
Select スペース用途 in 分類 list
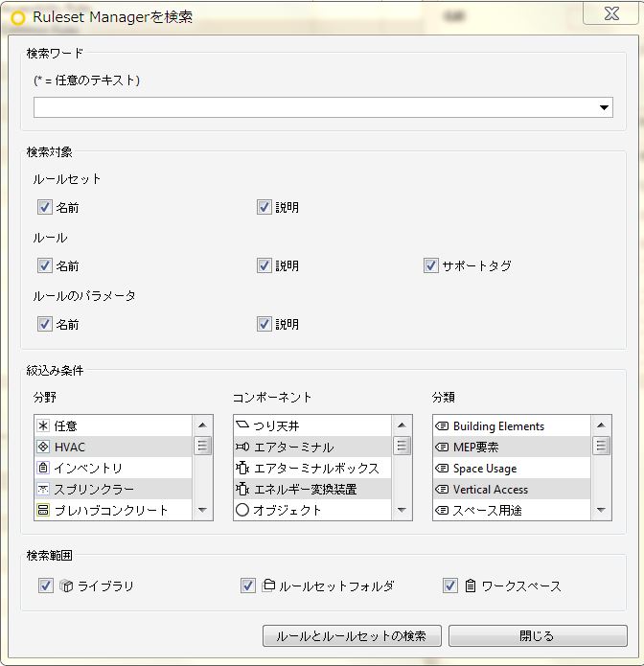click(512, 510)
